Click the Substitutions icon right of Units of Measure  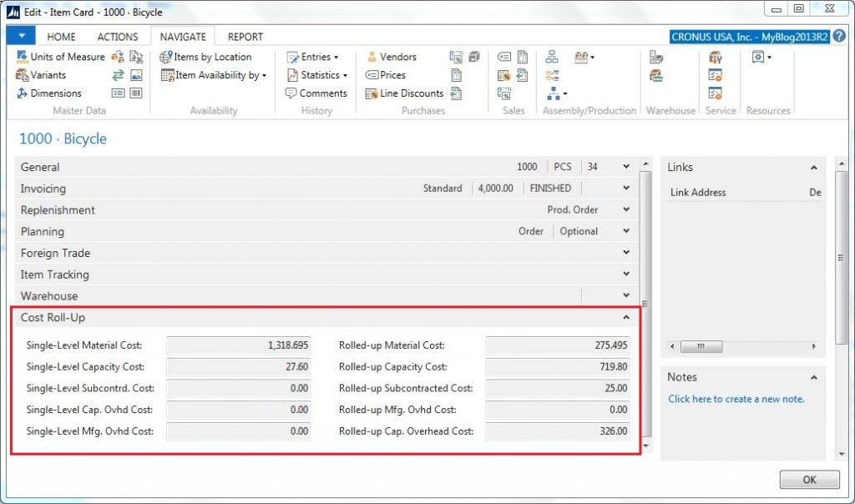pyautogui.click(x=117, y=57)
